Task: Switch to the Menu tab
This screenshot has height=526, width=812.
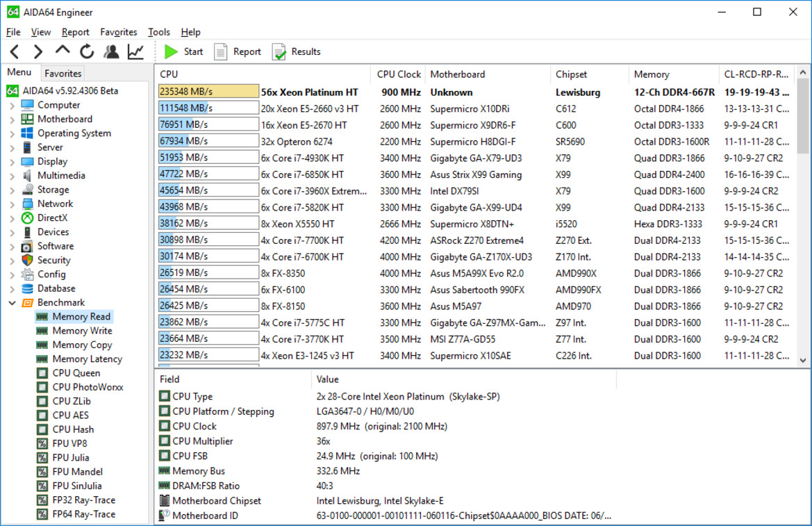Action: (19, 72)
